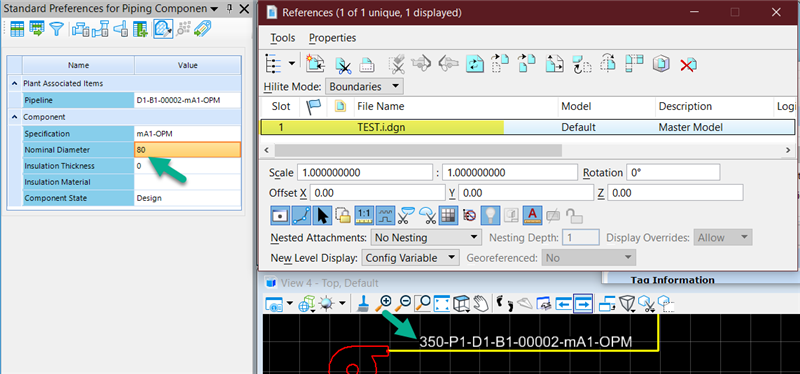Screen dimensions: 800x374
Task: Toggle the Use Lights lightbulb button
Action: click(x=490, y=216)
